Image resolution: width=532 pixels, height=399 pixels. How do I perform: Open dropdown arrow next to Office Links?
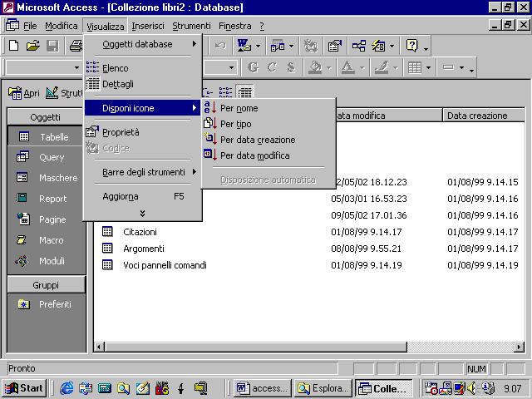pos(258,46)
